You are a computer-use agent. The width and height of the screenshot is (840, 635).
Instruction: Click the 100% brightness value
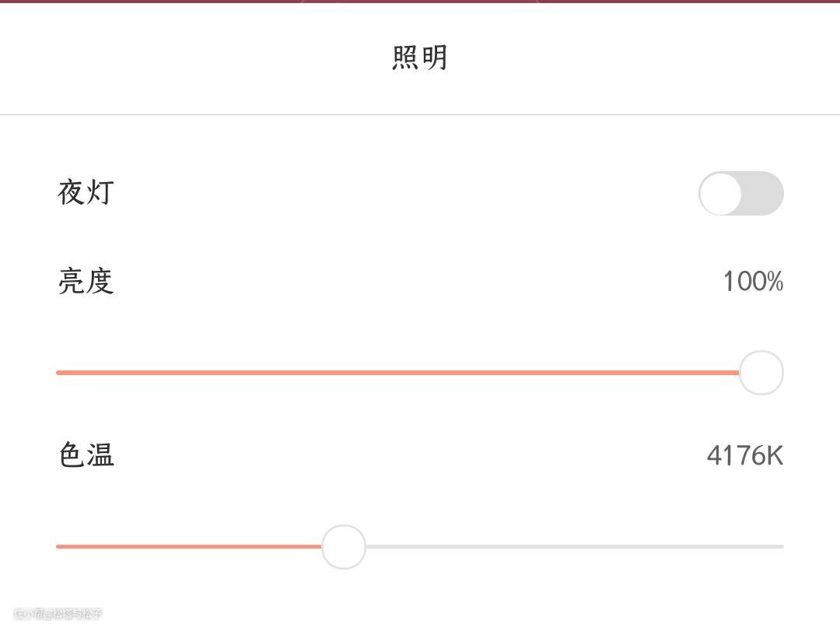coord(752,281)
